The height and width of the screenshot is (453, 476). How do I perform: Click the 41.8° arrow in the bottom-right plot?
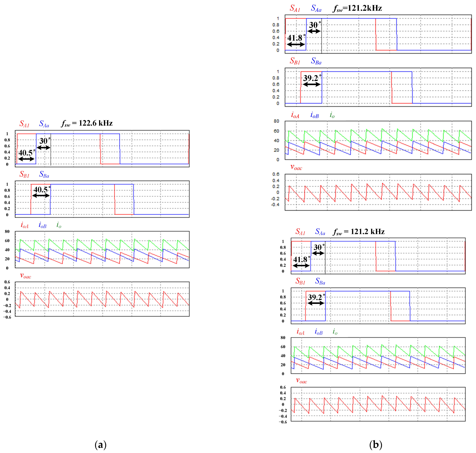coord(301,266)
